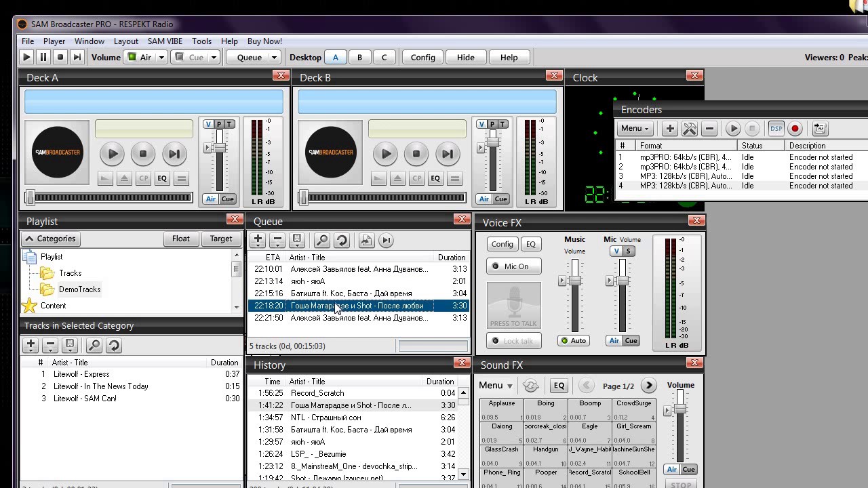Click the Deck B volume fader
This screenshot has width=868, height=488.
[493, 142]
